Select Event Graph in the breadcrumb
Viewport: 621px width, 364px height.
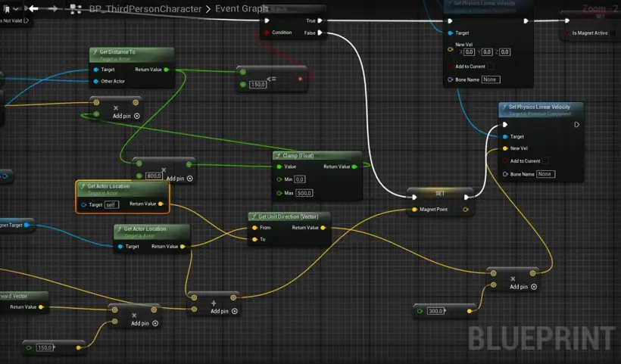(x=242, y=8)
